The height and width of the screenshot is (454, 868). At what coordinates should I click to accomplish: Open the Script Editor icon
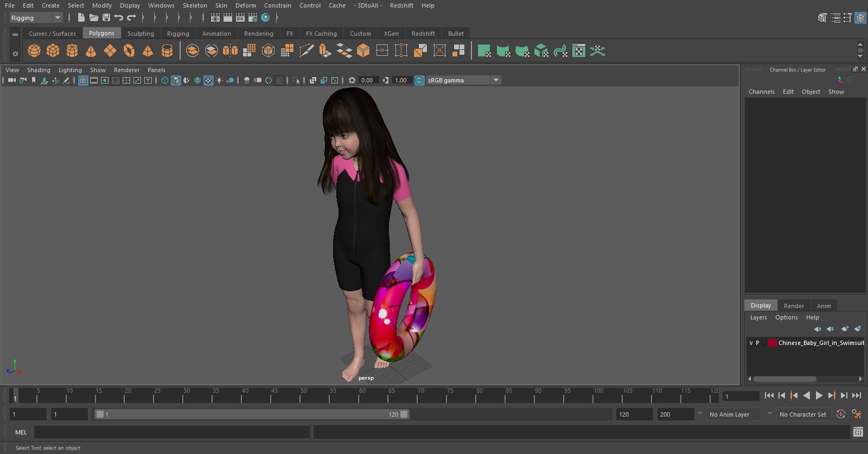click(x=858, y=432)
